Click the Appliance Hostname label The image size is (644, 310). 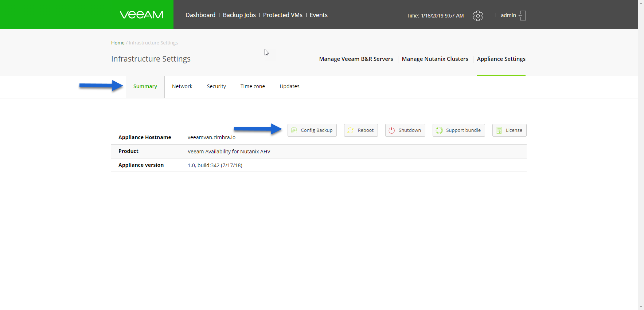[145, 137]
